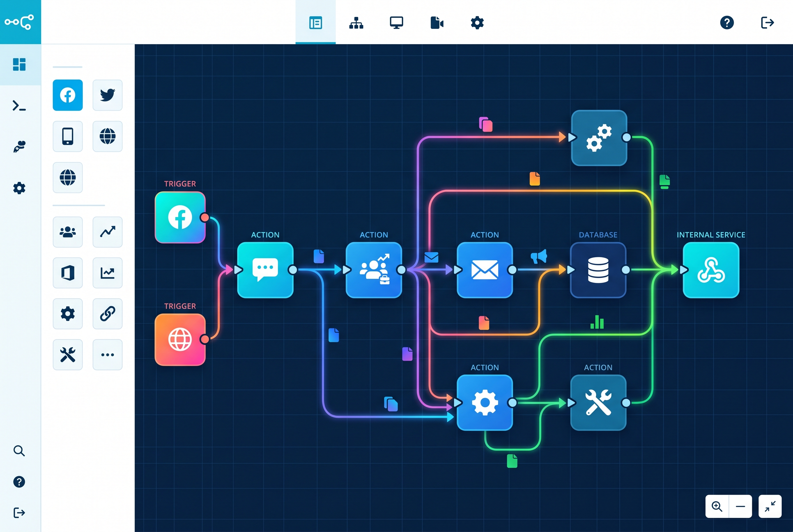793x532 pixels.
Task: Switch to the monitor display tab
Action: tap(396, 23)
